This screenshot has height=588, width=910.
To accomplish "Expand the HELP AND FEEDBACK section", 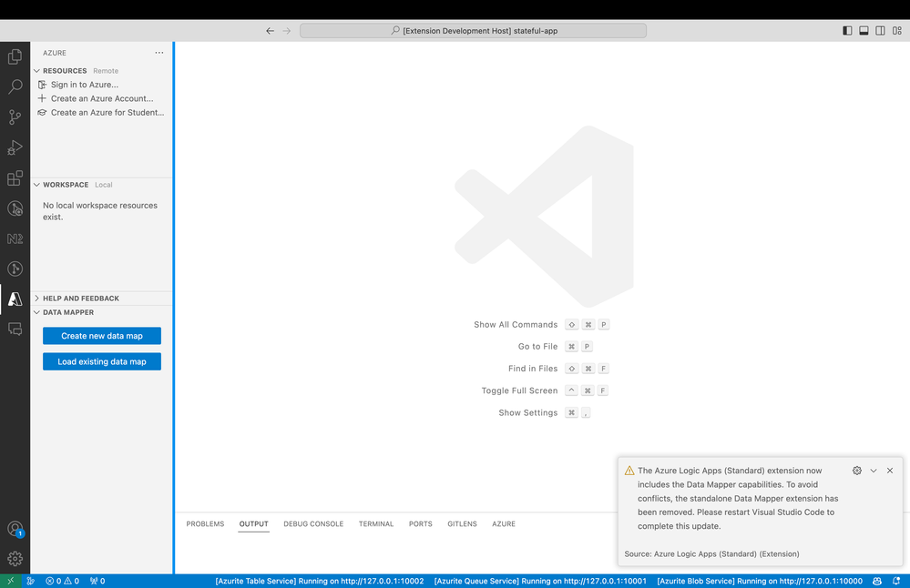I will pyautogui.click(x=102, y=298).
